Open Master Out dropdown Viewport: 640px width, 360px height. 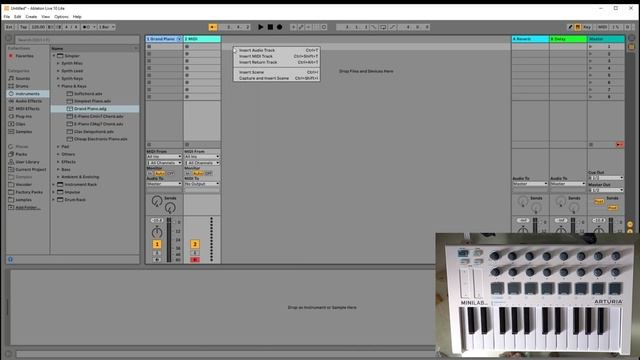point(606,190)
